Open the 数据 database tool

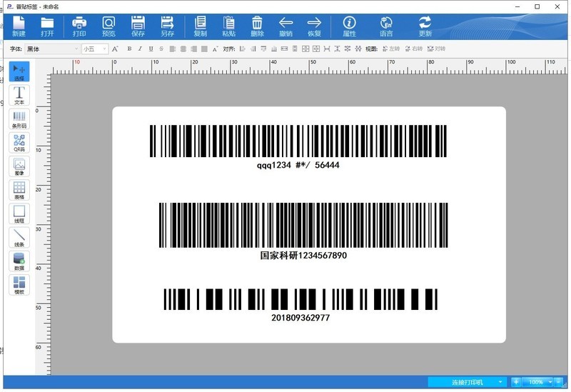pos(19,261)
